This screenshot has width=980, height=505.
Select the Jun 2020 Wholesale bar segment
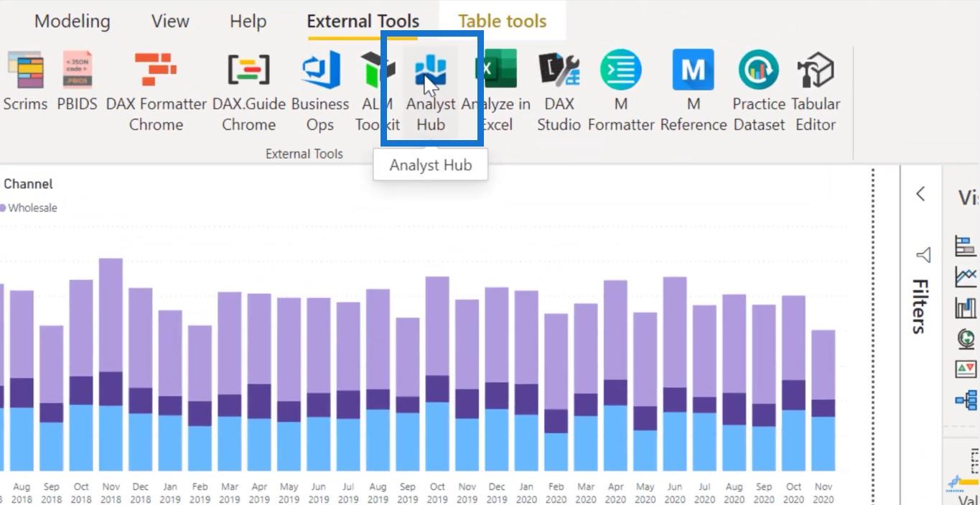click(675, 333)
